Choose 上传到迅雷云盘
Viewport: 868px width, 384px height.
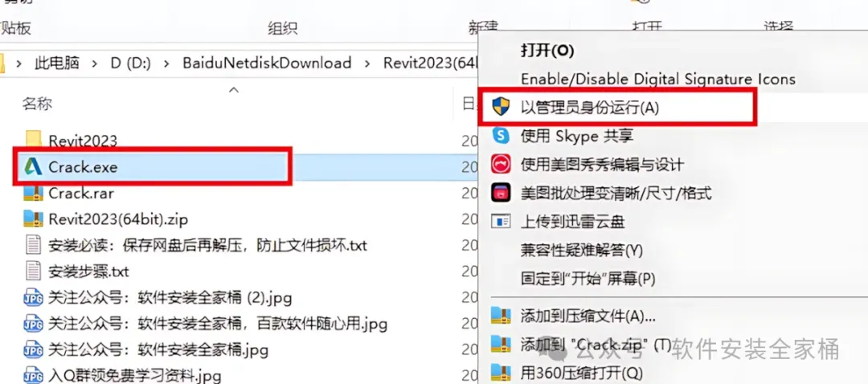(573, 222)
